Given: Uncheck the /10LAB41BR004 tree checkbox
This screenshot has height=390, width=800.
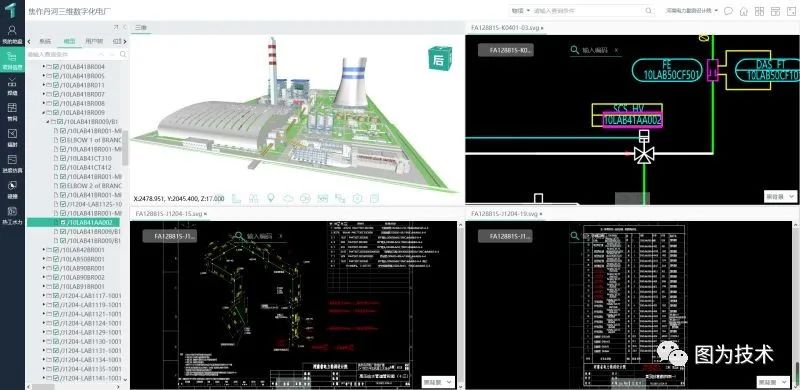Looking at the screenshot, I should pyautogui.click(x=56, y=67).
